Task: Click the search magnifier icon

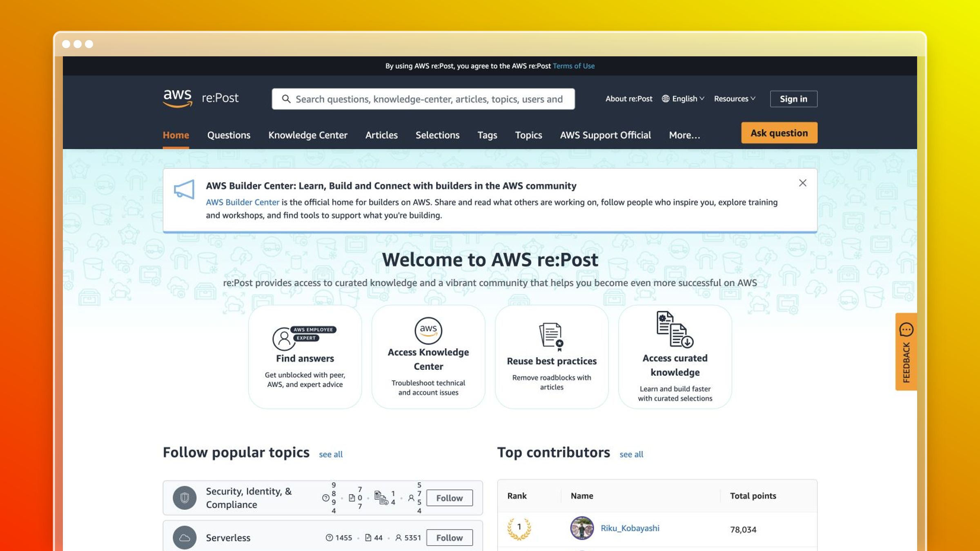Action: click(x=286, y=99)
